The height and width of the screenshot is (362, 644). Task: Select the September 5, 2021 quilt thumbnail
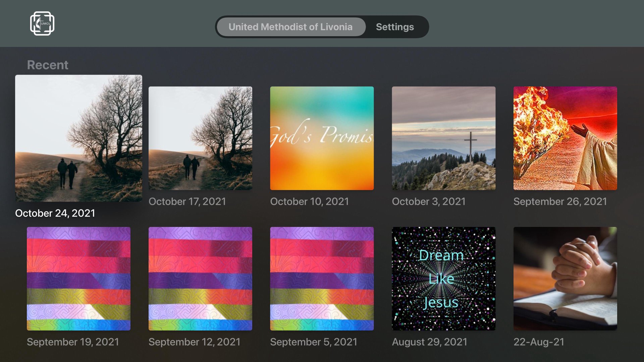coord(322,279)
